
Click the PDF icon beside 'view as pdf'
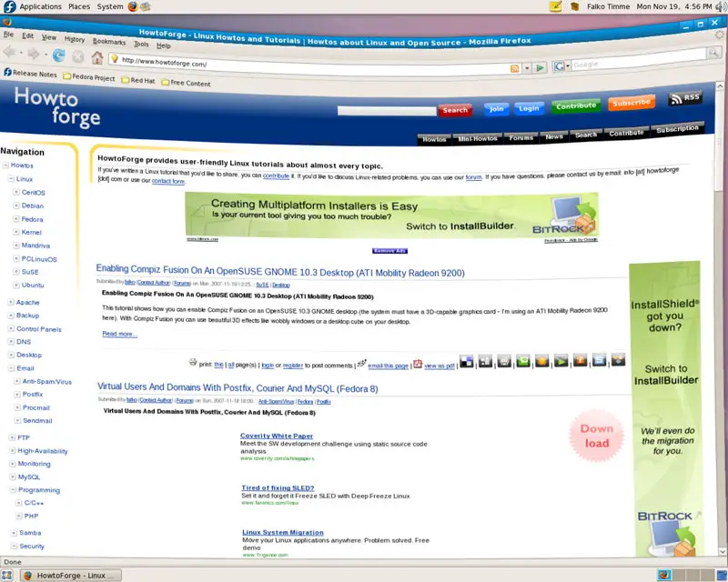pos(418,364)
